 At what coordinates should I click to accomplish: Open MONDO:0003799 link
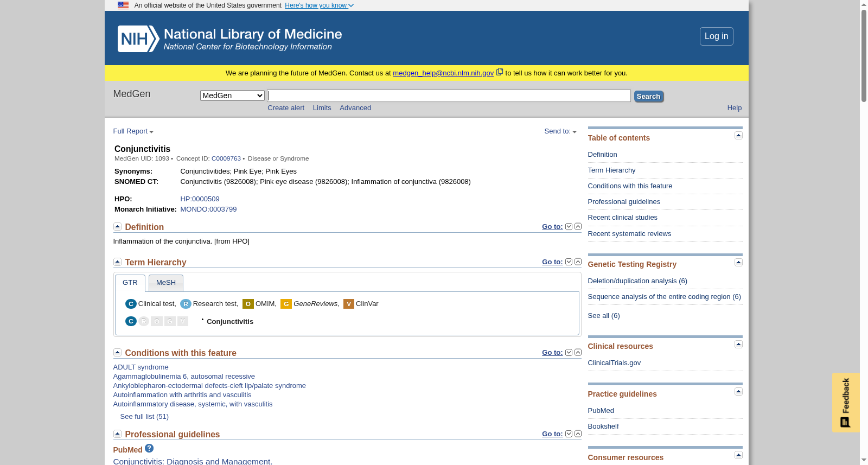208,209
